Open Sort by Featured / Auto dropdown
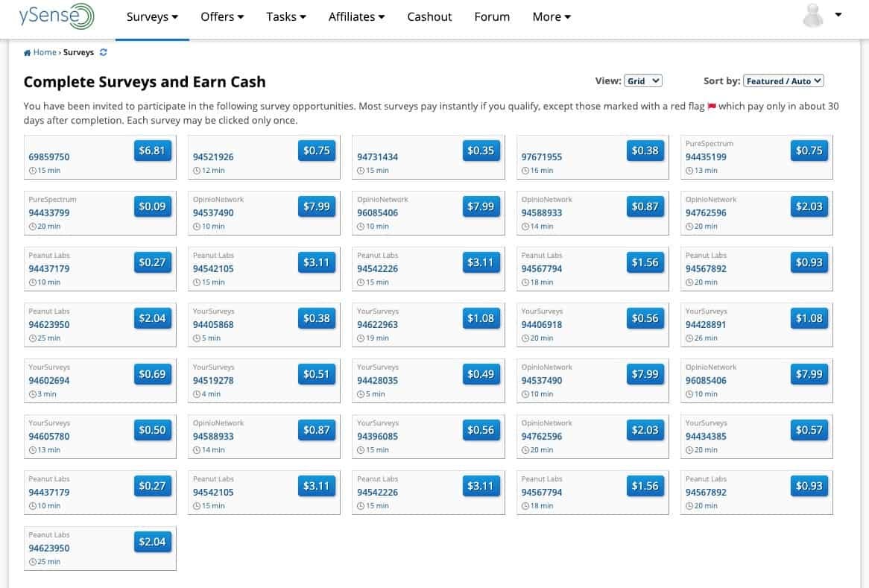 (x=783, y=81)
